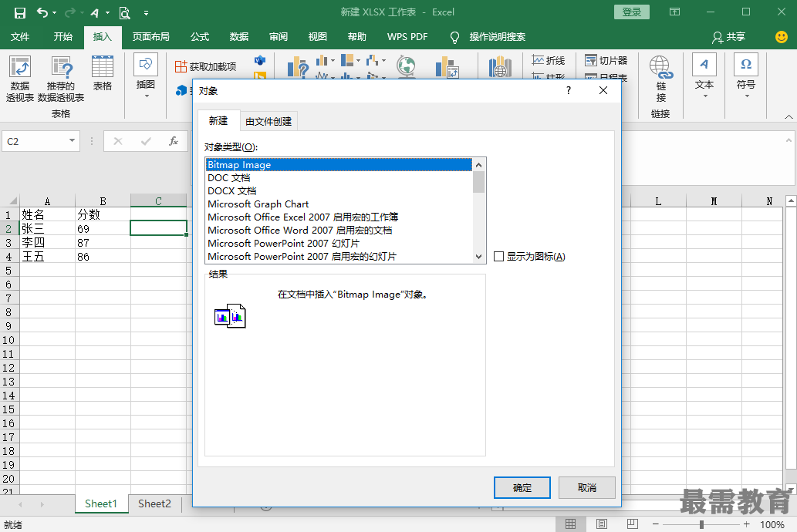Click the object type list scrollbar thumb
Image resolution: width=797 pixels, height=532 pixels.
tap(479, 182)
